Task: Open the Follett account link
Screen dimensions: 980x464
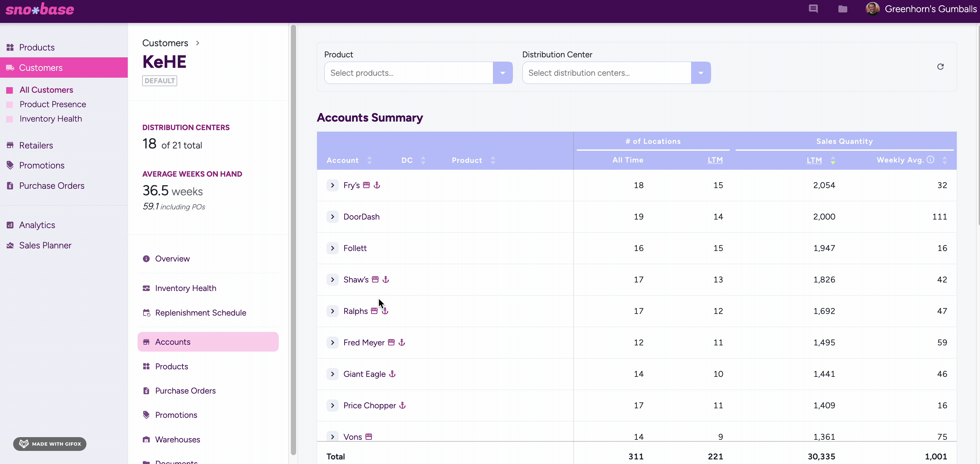Action: pos(355,248)
